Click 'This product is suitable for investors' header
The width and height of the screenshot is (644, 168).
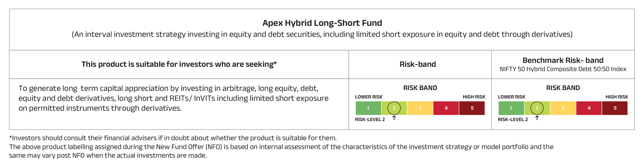click(179, 64)
